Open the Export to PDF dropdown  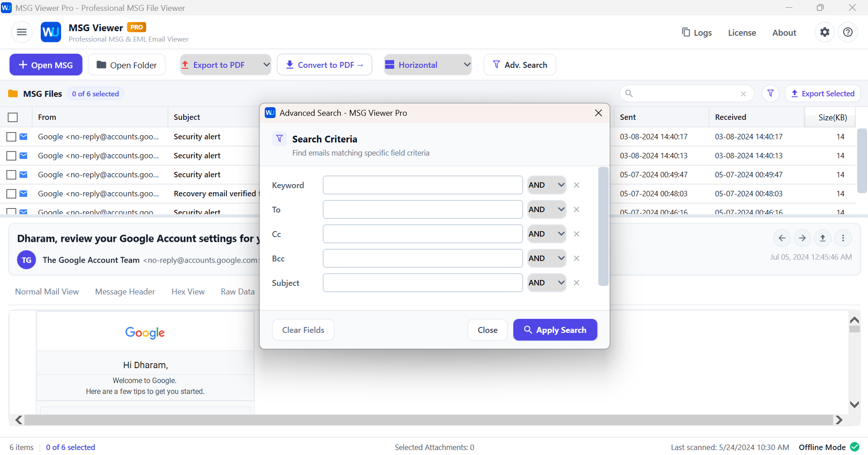click(225, 65)
